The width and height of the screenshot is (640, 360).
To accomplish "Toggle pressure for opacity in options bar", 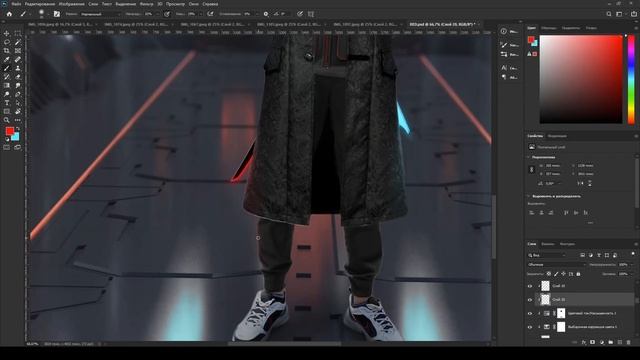I will click(x=167, y=14).
